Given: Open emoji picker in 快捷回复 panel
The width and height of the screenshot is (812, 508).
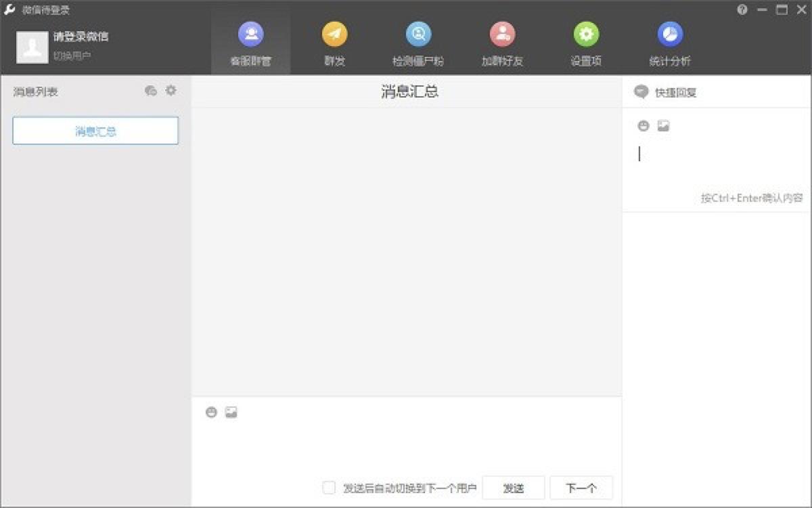Looking at the screenshot, I should click(644, 126).
